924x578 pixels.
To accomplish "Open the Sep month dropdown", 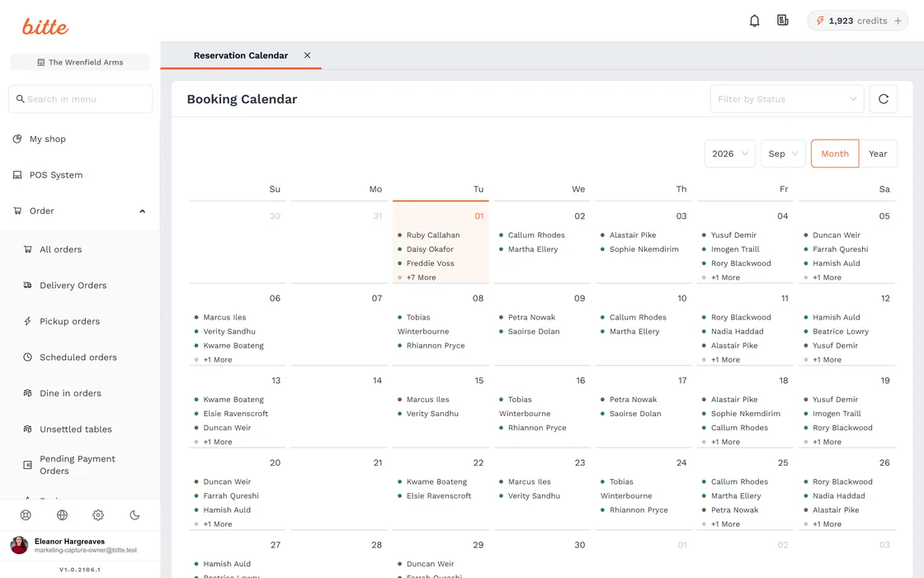I will click(783, 154).
